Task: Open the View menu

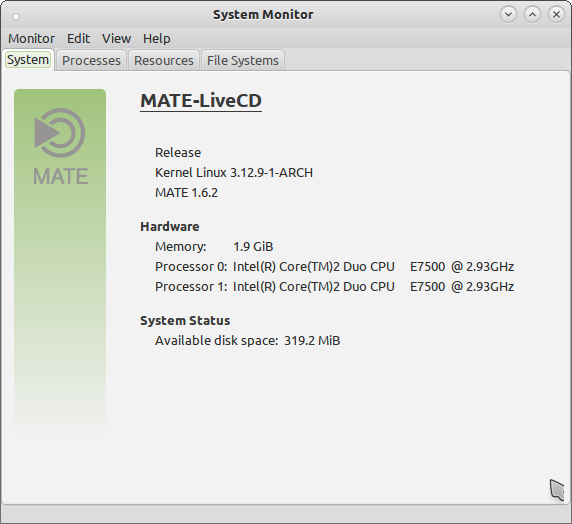Action: coord(116,38)
